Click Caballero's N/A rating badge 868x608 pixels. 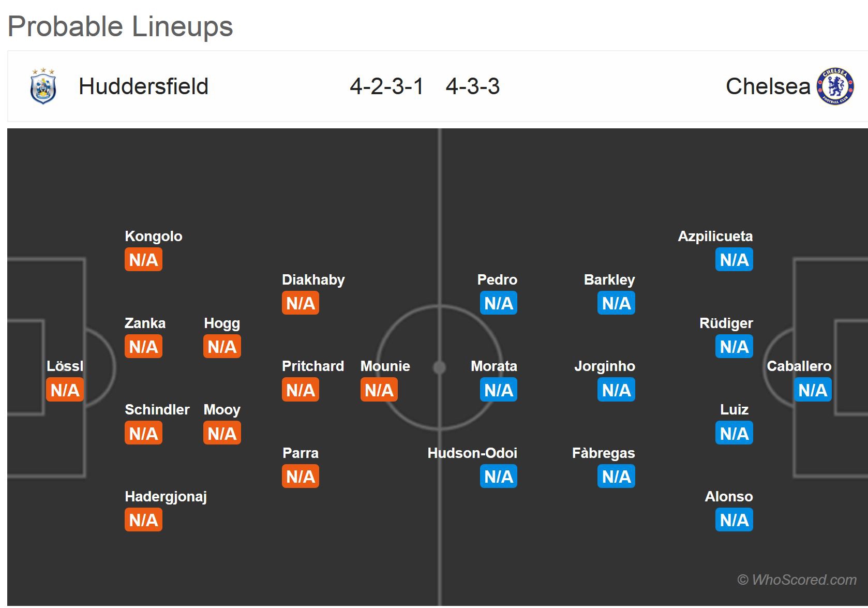pyautogui.click(x=812, y=390)
